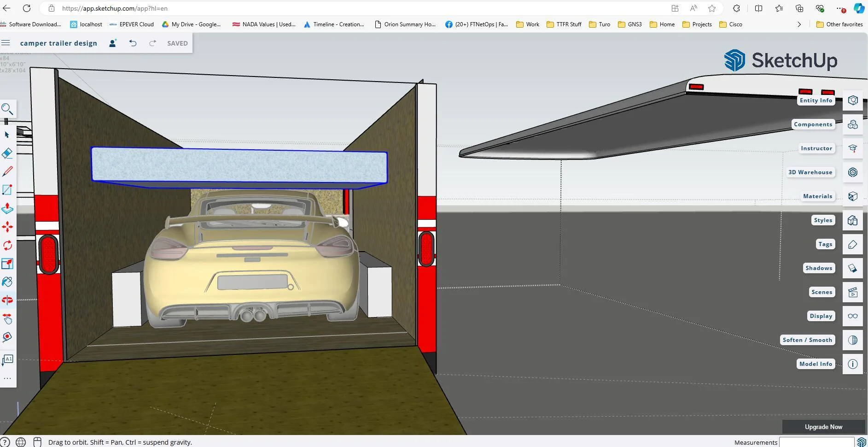868x447 pixels.
Task: Select the Rectangle shape tool
Action: (x=7, y=190)
